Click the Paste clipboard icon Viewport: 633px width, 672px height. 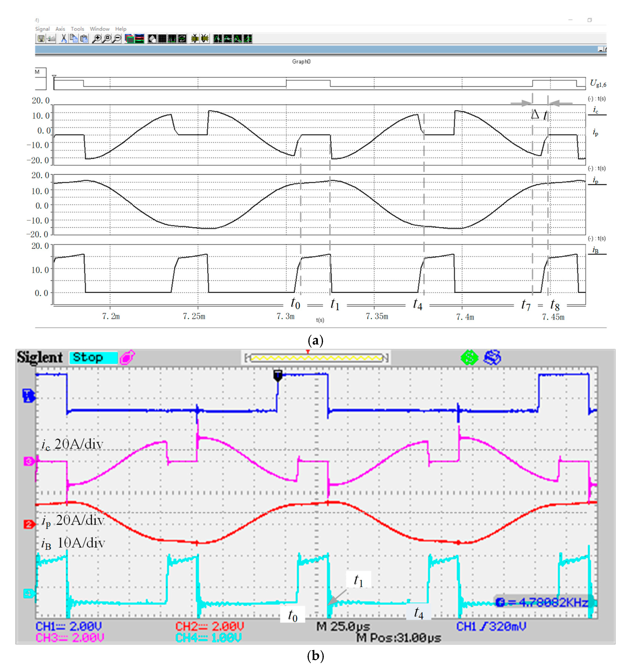point(84,38)
